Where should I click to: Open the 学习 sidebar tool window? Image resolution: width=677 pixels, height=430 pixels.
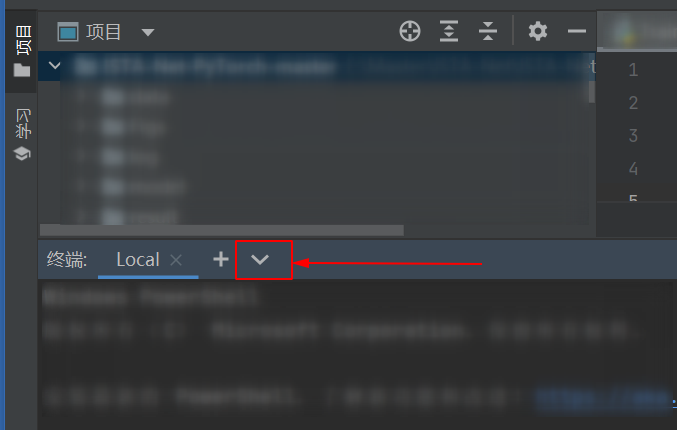[x=22, y=123]
